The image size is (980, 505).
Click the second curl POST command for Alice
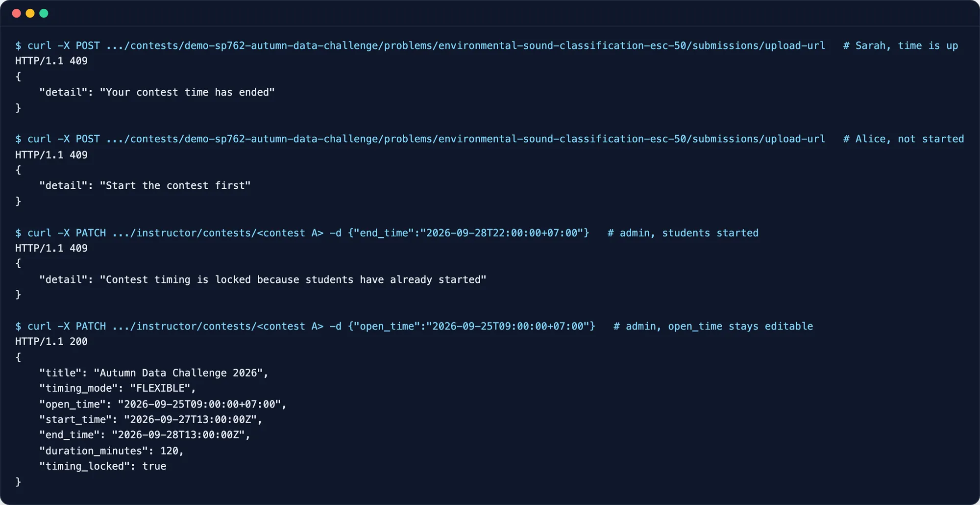[x=420, y=139]
